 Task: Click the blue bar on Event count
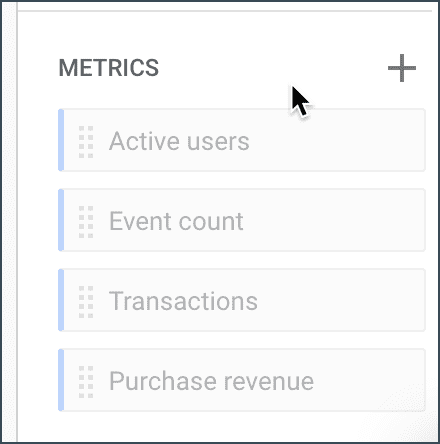point(61,220)
